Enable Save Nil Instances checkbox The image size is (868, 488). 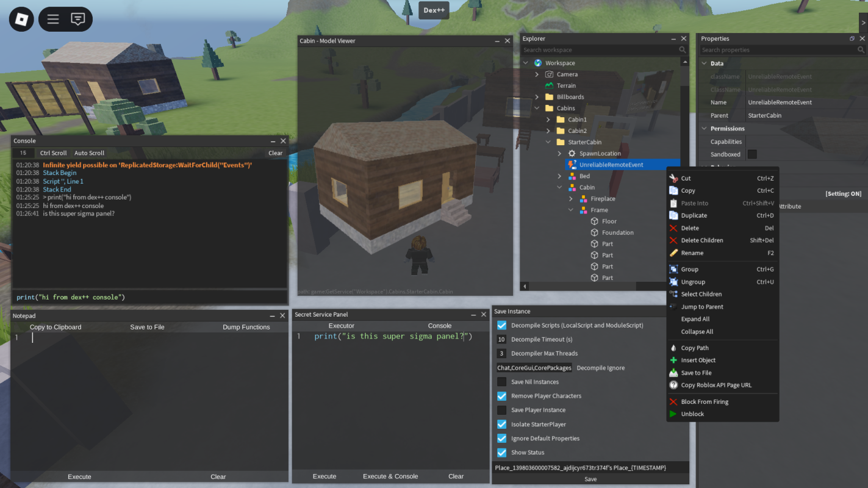coord(501,382)
